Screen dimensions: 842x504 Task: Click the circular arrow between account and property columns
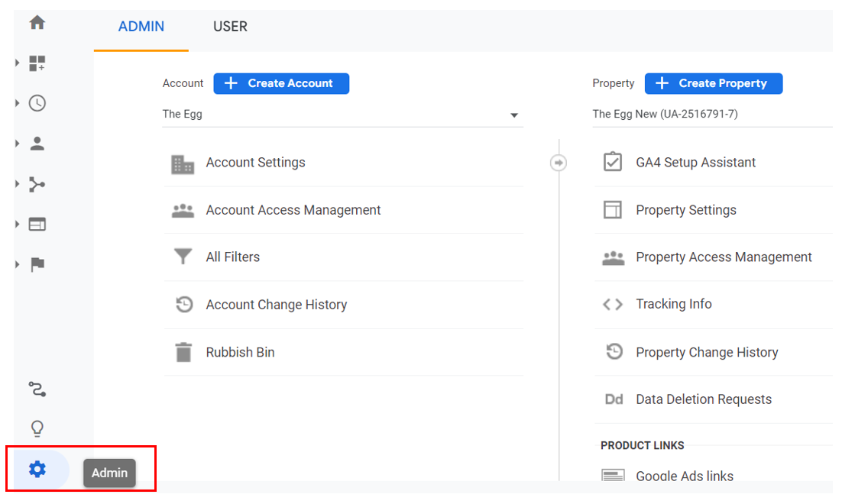559,163
